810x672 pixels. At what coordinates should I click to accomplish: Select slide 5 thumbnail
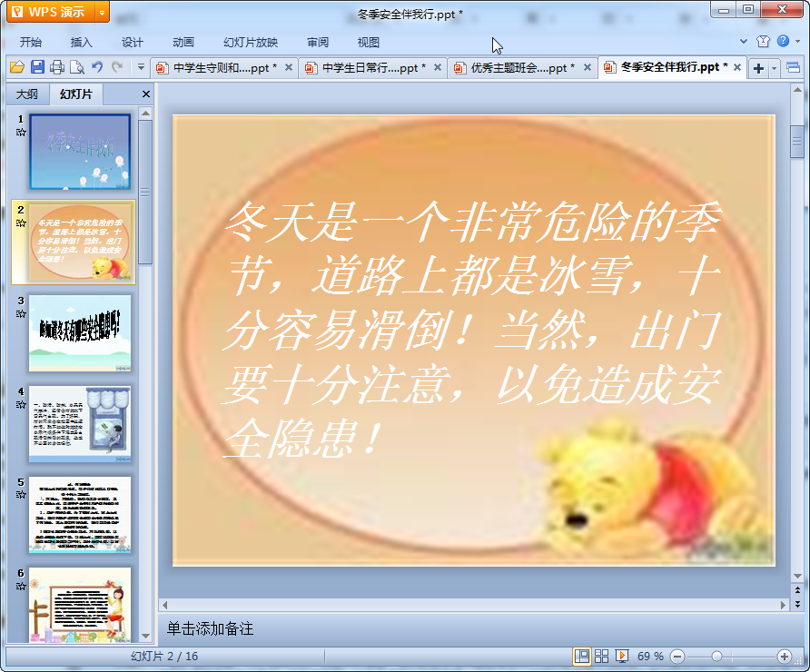click(80, 515)
